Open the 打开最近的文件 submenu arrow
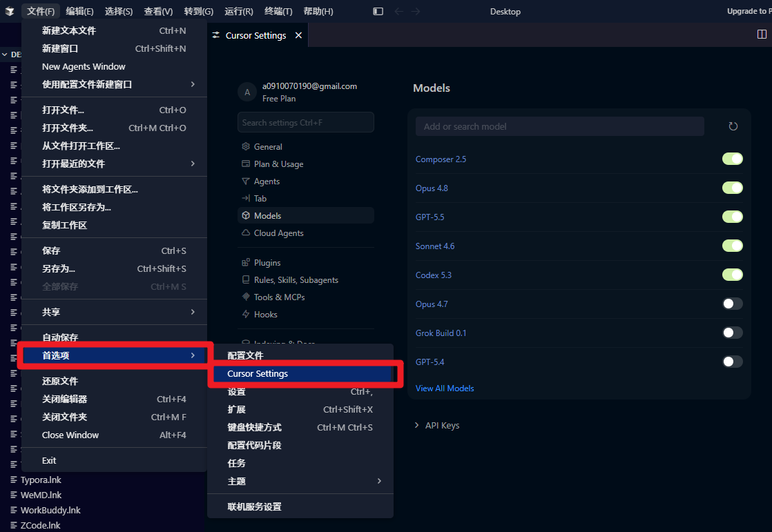The image size is (772, 532). [x=193, y=164]
